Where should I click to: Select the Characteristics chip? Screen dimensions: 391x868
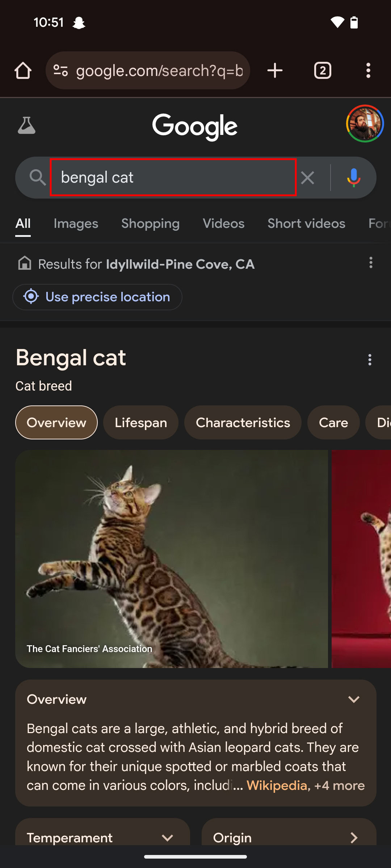pyautogui.click(x=243, y=422)
